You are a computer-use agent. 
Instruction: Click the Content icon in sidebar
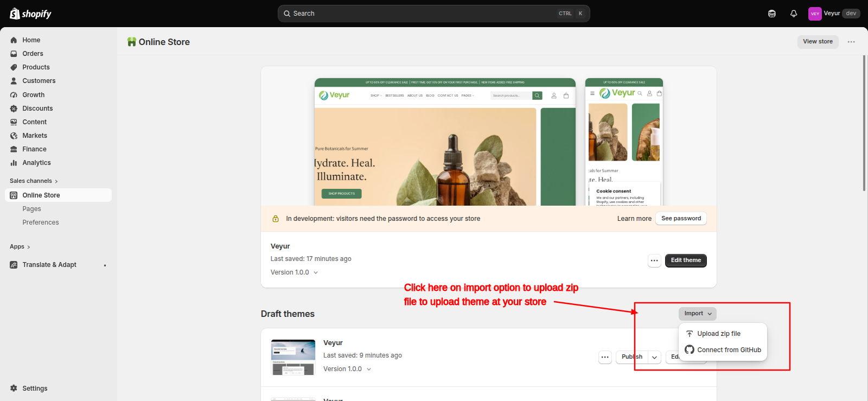[x=14, y=122]
